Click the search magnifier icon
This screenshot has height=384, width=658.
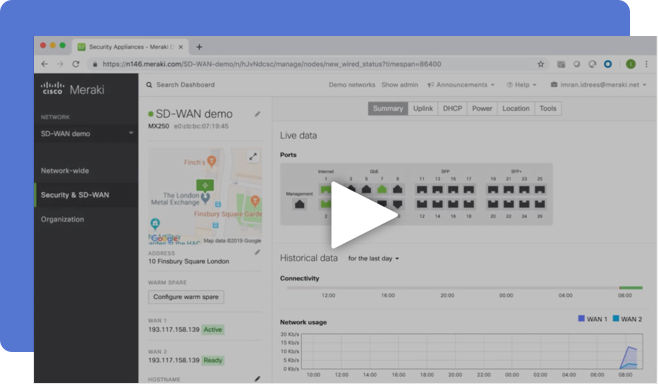(149, 85)
